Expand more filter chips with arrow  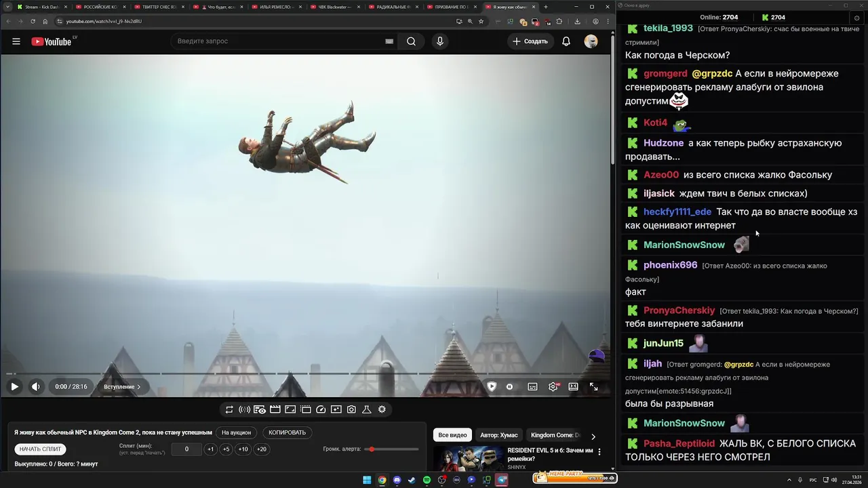click(593, 436)
